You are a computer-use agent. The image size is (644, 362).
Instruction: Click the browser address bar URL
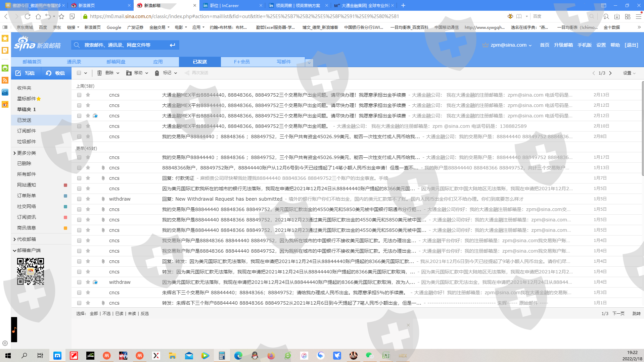(x=244, y=16)
